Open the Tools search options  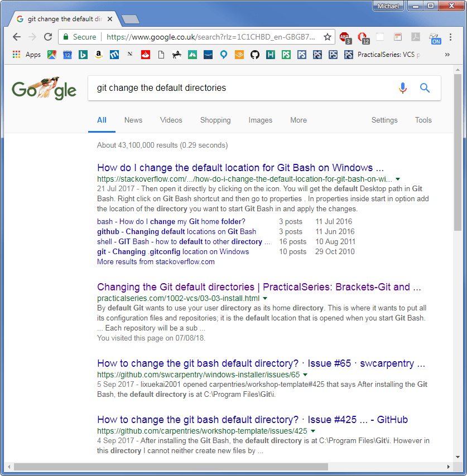(423, 120)
